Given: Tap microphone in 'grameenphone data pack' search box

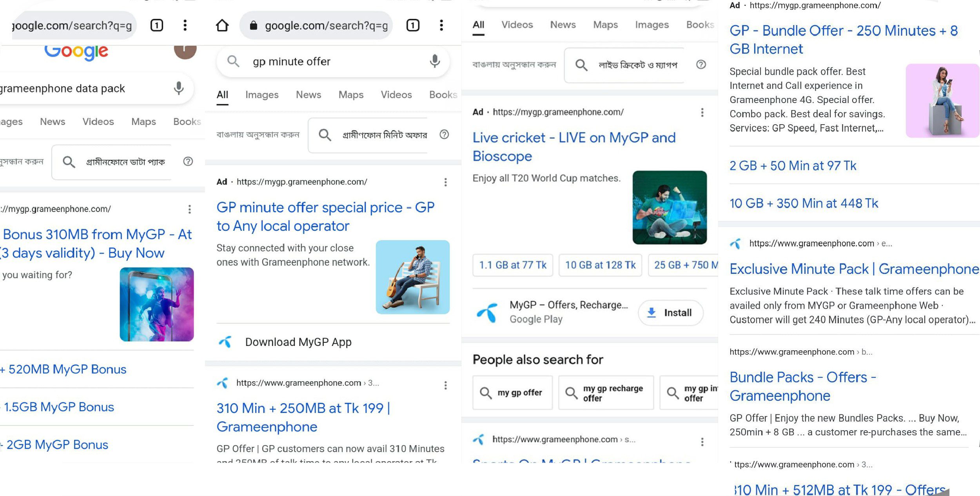Looking at the screenshot, I should pyautogui.click(x=179, y=88).
